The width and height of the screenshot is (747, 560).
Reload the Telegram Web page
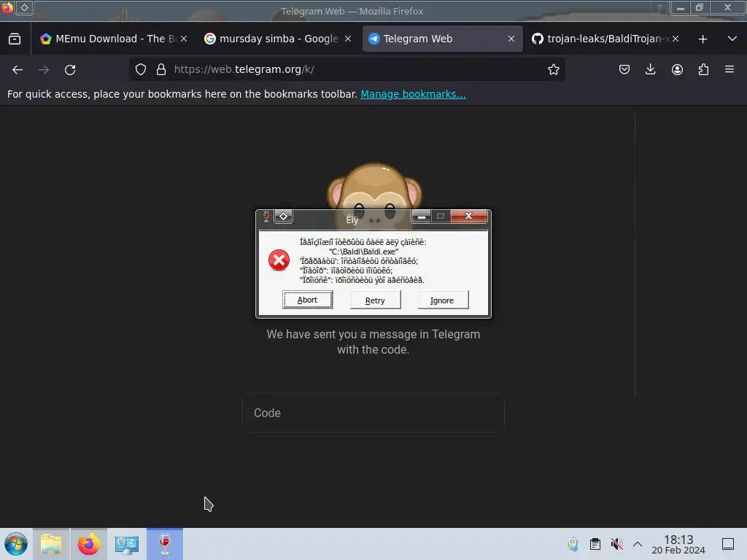click(x=70, y=70)
